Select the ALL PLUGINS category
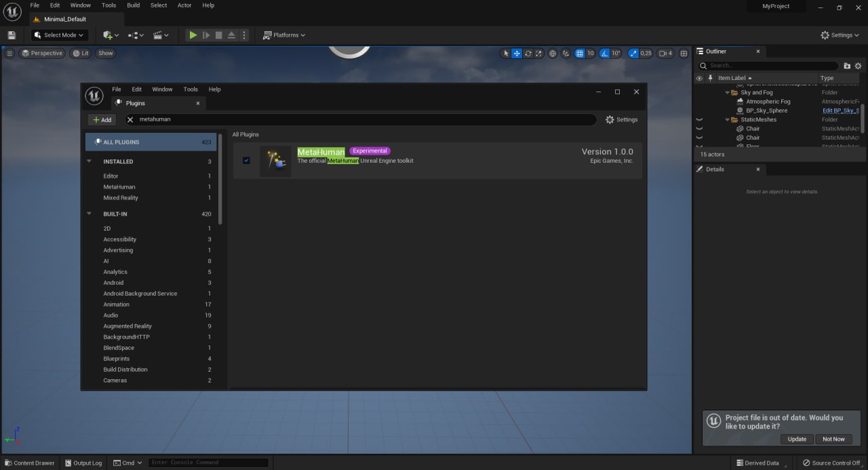868x470 pixels. (x=151, y=142)
